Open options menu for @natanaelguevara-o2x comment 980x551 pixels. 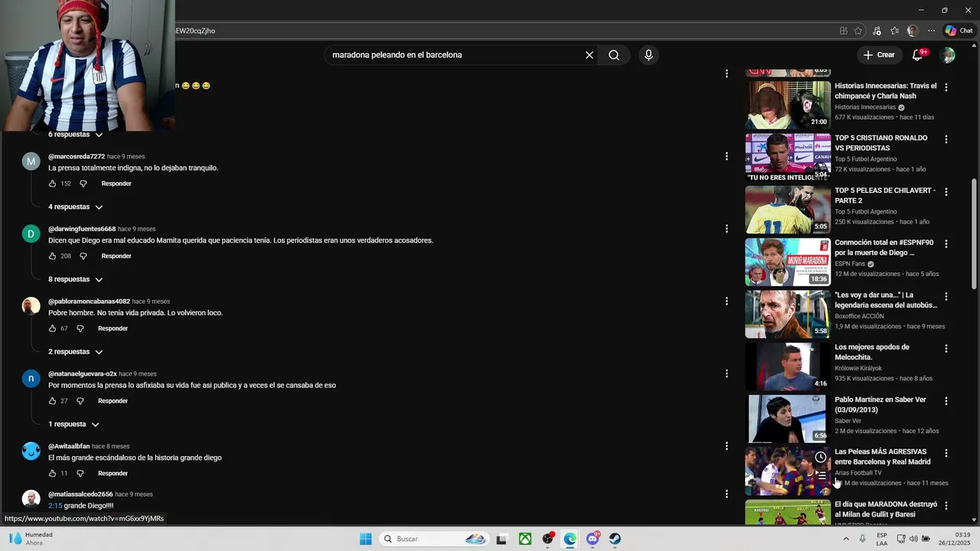727,373
